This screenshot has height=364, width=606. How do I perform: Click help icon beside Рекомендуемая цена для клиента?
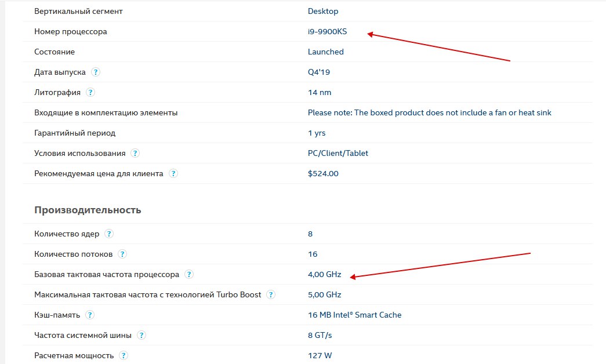[173, 173]
